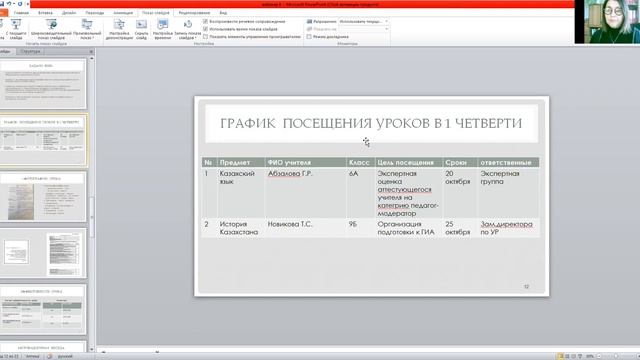Switch to the Переходы ribbon tab

pos(95,13)
